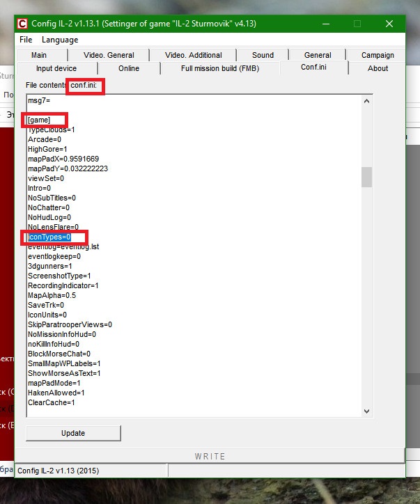Screen dimensions: 420x504
Task: Click the Config IL-2 app icon in title bar
Action: 22,24
